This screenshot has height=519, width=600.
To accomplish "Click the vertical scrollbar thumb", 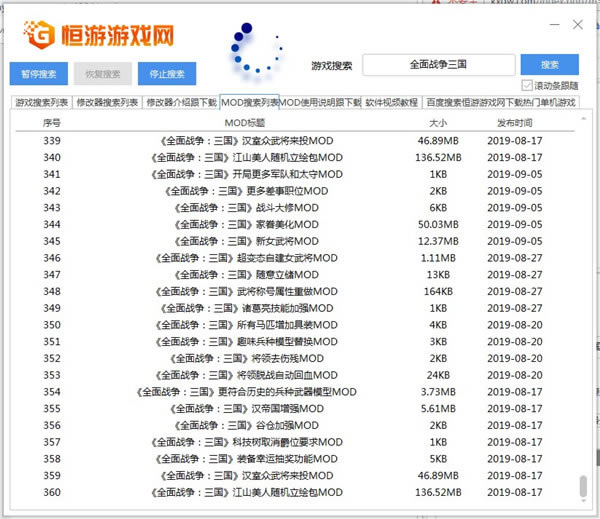I will click(583, 486).
